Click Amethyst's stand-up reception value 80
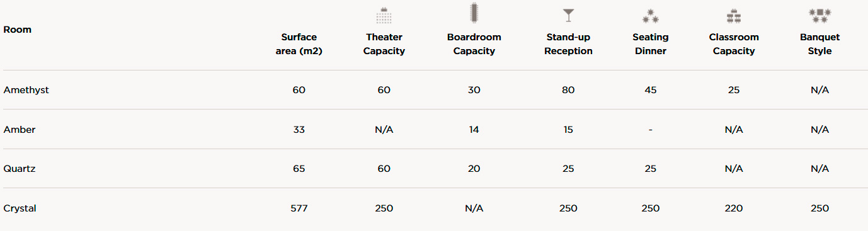 coord(568,90)
